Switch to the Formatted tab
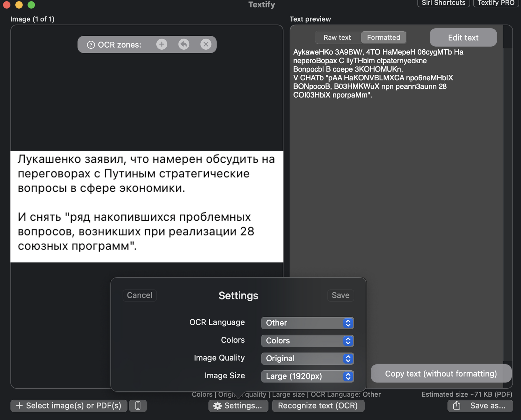Viewport: 521px width, 420px height. point(383,38)
